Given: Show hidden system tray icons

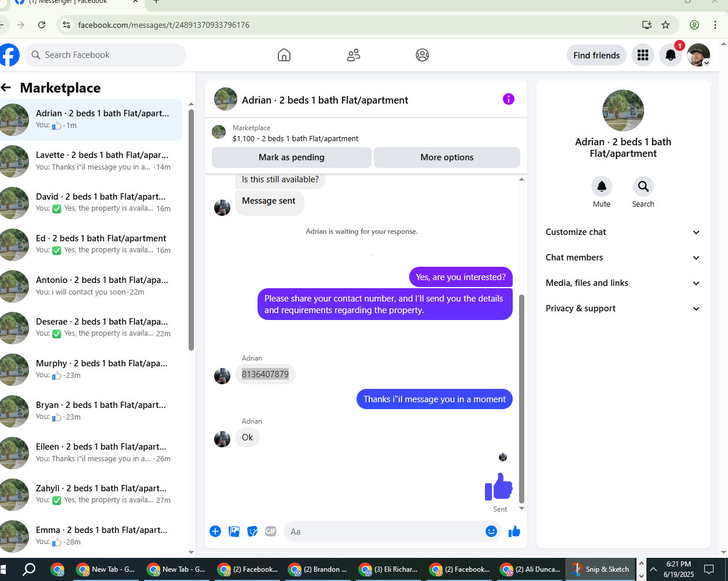Looking at the screenshot, I should (x=652, y=569).
